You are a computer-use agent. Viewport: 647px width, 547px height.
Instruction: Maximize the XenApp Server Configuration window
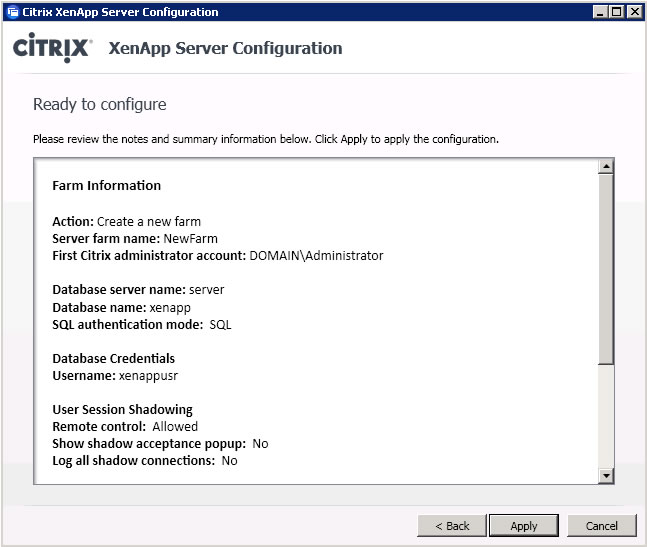coord(616,12)
